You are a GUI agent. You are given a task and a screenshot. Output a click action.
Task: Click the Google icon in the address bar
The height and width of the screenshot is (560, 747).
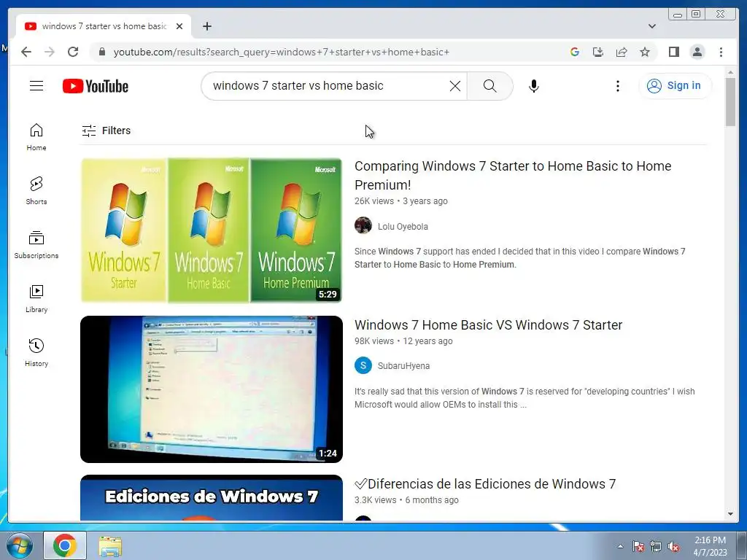tap(575, 52)
